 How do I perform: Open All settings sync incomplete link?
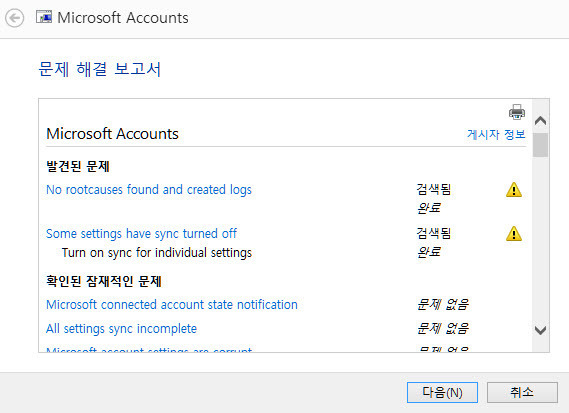pyautogui.click(x=122, y=328)
